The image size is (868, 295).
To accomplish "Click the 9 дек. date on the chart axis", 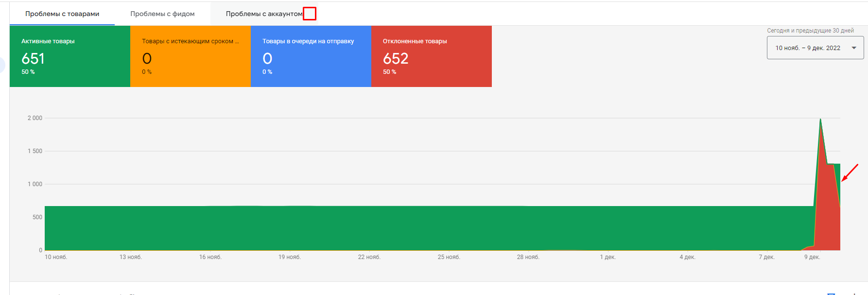I will click(812, 257).
